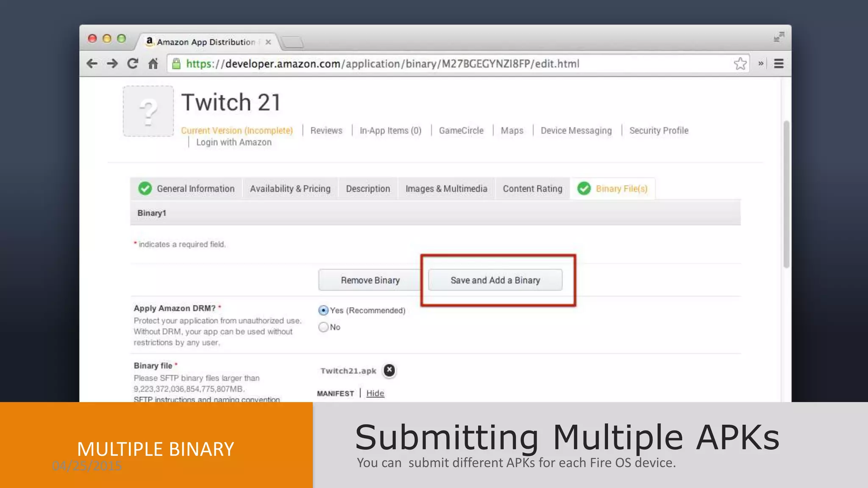This screenshot has width=868, height=488.
Task: Click the yellow minimize window button
Action: [x=107, y=39]
